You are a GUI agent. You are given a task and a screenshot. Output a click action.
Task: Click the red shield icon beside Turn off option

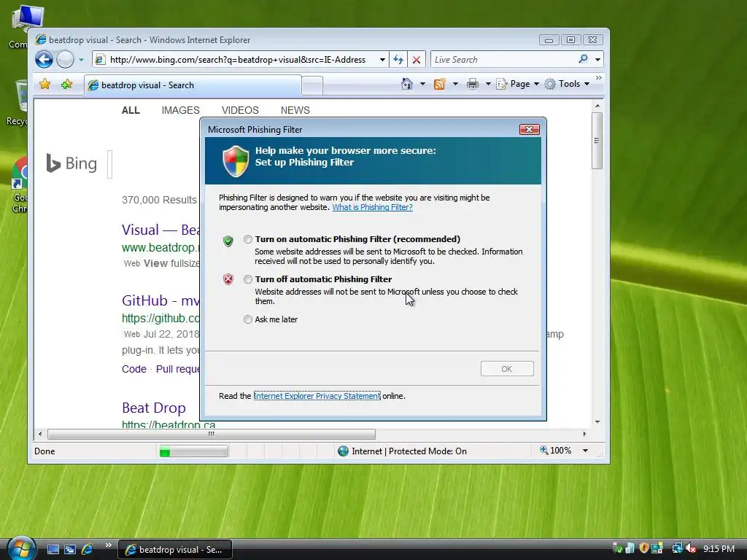coord(228,279)
